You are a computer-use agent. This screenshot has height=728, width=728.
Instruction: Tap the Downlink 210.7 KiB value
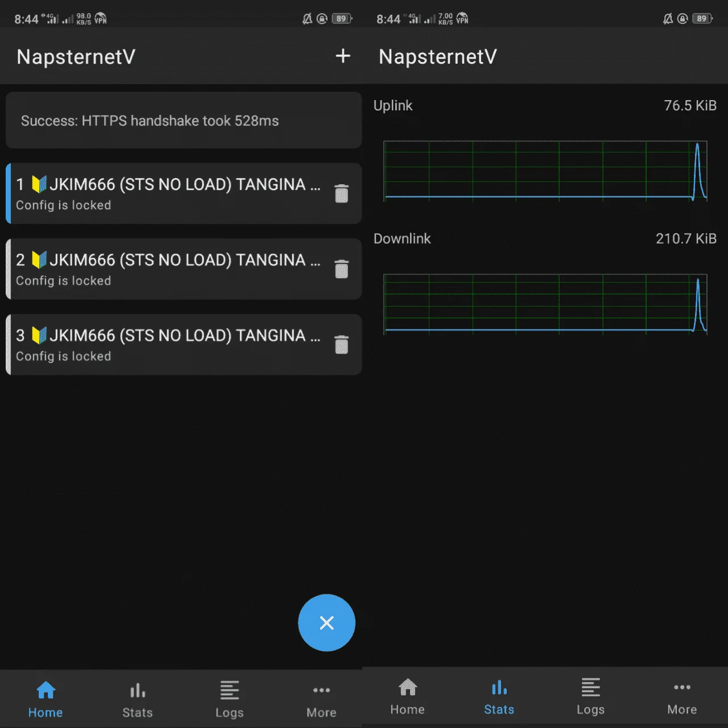coord(686,239)
